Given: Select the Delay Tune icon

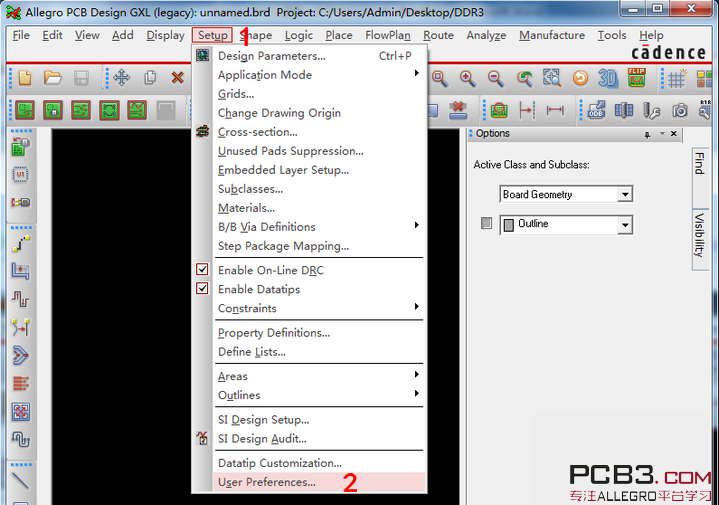Looking at the screenshot, I should [x=21, y=299].
